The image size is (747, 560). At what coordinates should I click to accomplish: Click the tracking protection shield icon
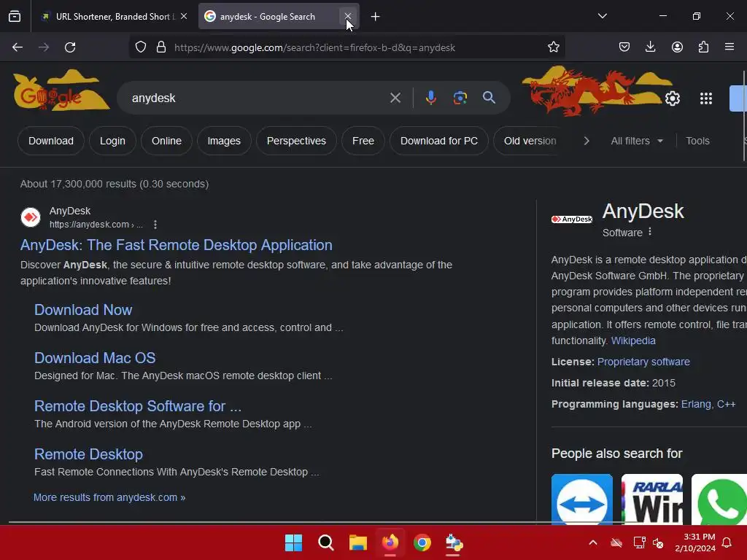(x=141, y=47)
